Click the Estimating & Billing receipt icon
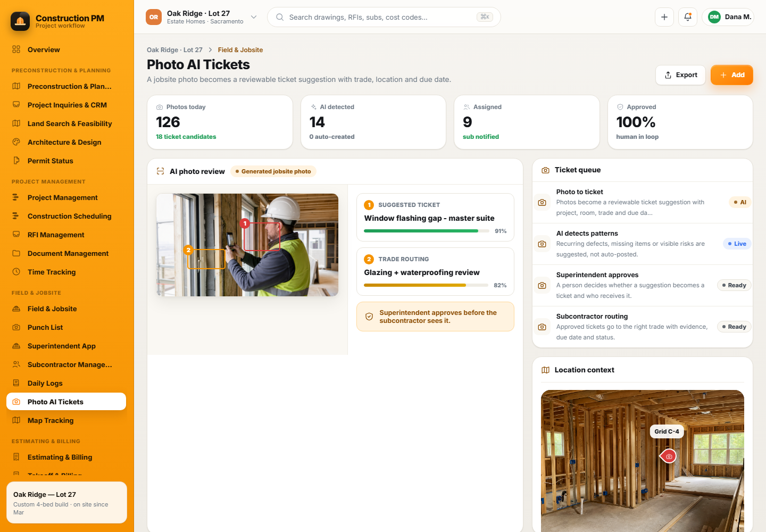The height and width of the screenshot is (532, 766). [x=16, y=457]
